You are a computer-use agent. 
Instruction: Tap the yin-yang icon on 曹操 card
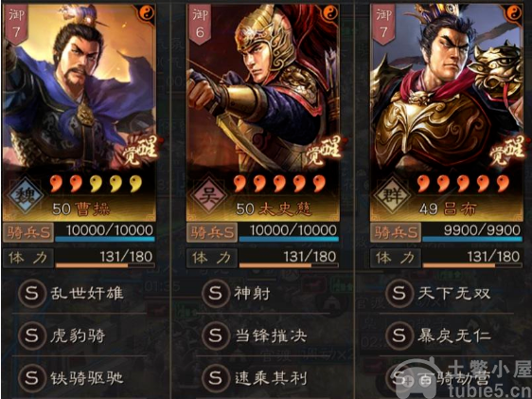[147, 13]
